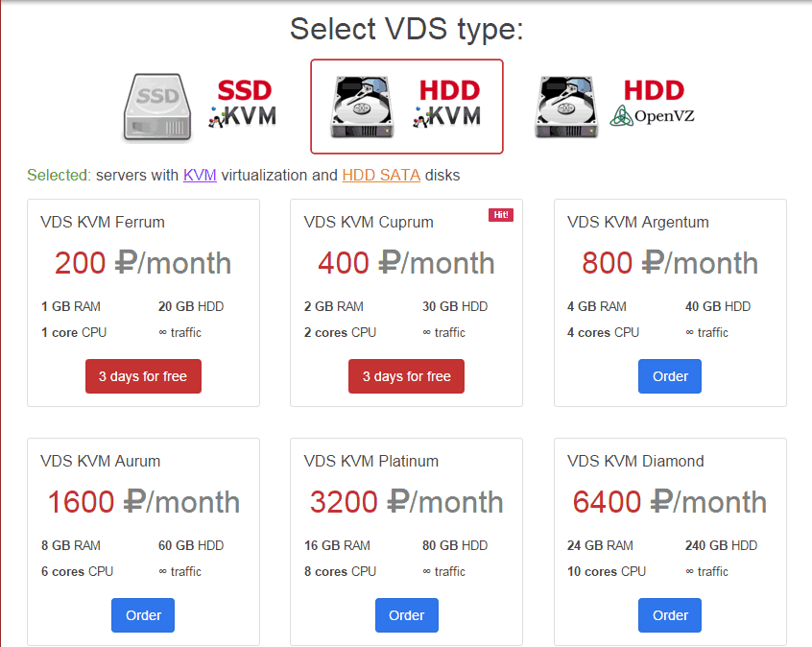Order the VDS KVM Diamond plan
812x647 pixels.
670,615
